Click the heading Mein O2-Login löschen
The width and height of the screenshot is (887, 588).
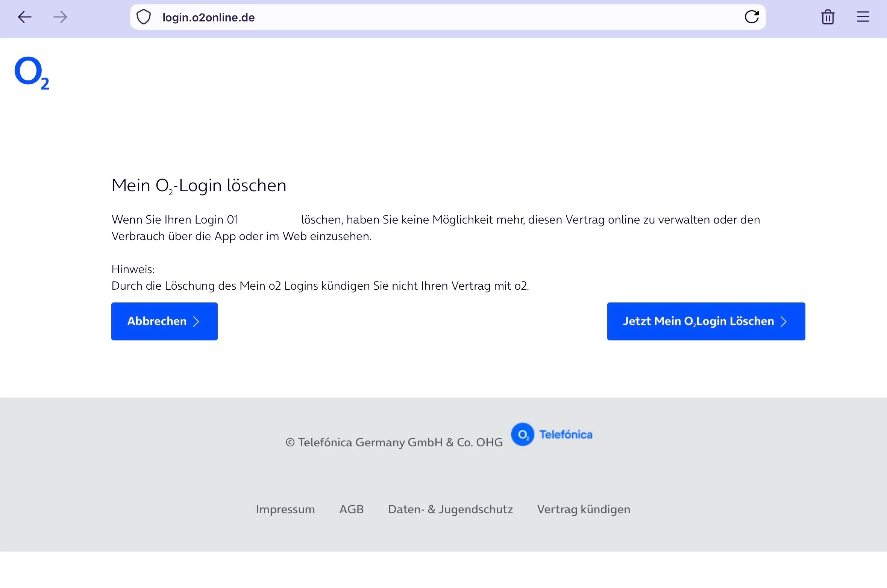(x=199, y=186)
